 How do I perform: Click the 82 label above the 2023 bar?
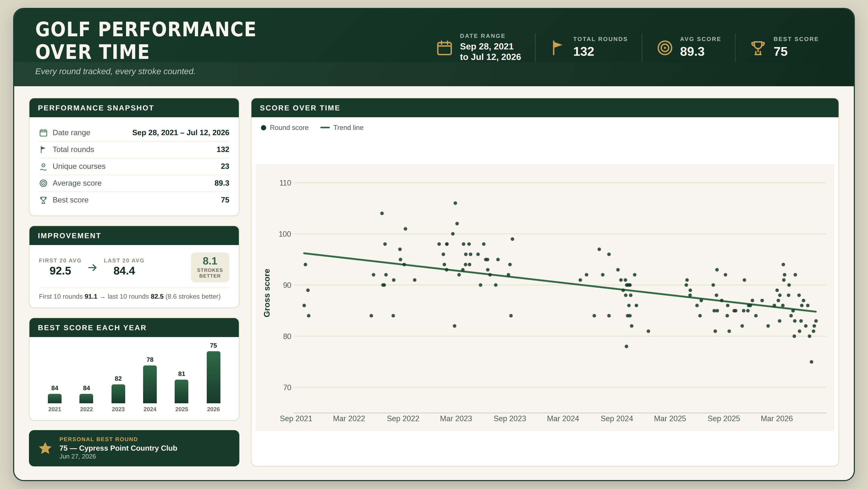click(x=118, y=379)
